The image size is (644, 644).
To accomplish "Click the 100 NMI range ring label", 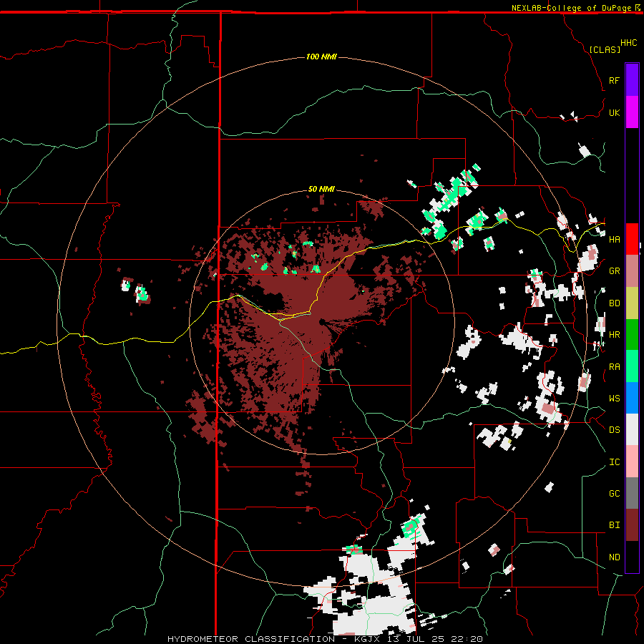I will [321, 57].
